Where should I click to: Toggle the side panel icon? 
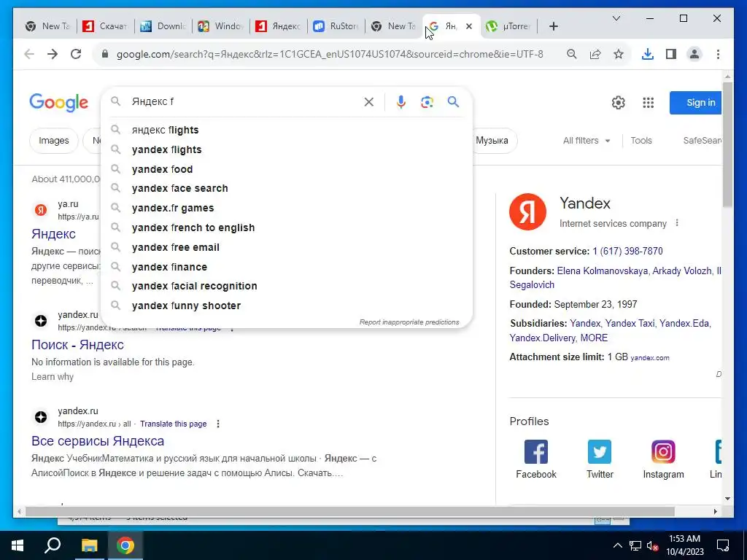tap(671, 54)
